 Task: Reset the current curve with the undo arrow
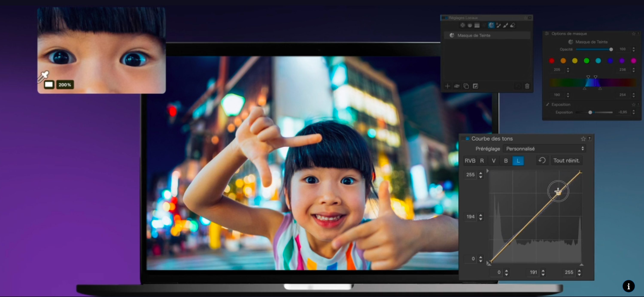(x=542, y=160)
